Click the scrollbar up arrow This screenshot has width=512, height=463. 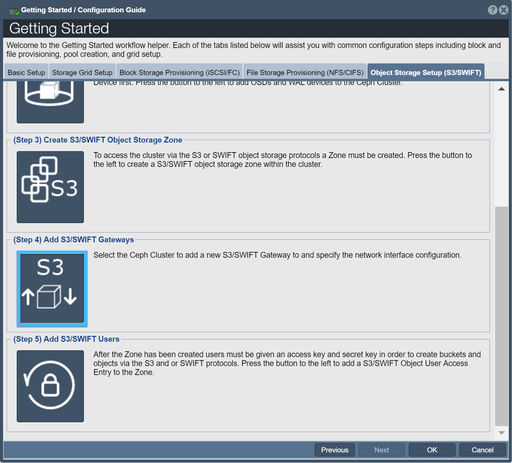coord(501,89)
